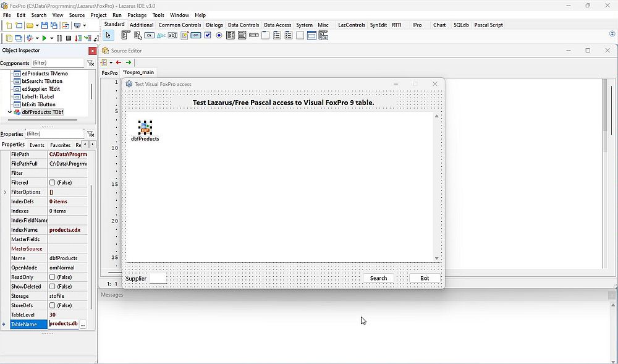Select the TToggleBox 'on' component icon

click(196, 35)
